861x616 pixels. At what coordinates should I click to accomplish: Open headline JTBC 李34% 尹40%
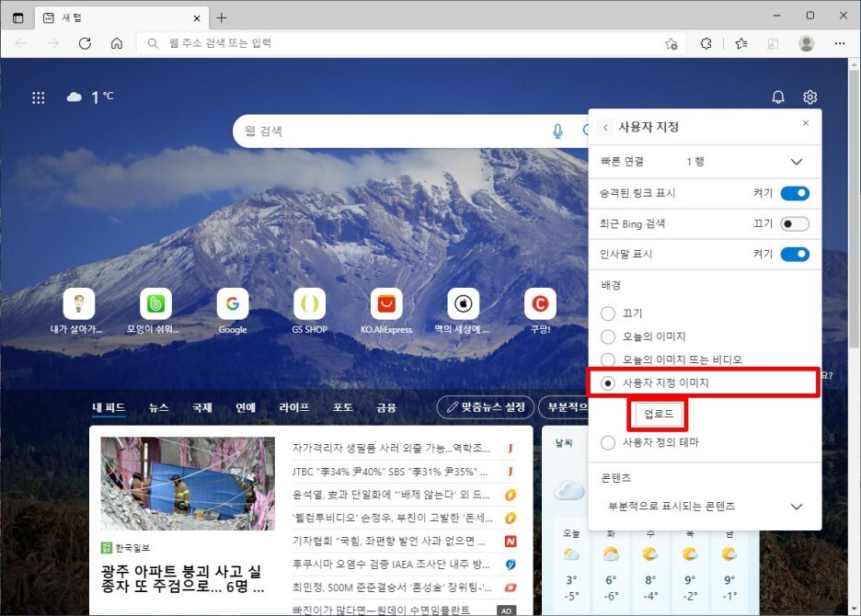[x=390, y=472]
